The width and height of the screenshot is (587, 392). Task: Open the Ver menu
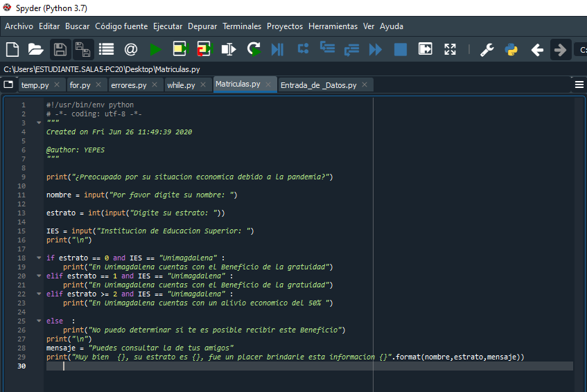[x=369, y=26]
